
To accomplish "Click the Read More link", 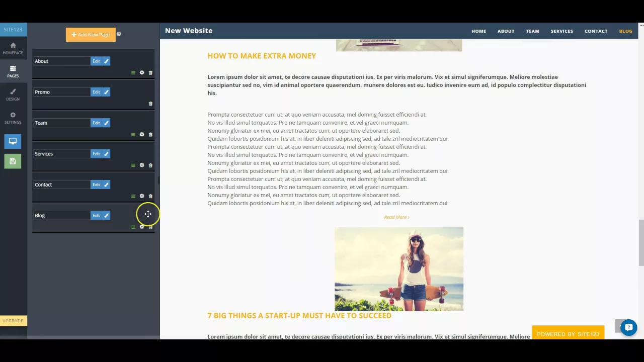I will (396, 217).
